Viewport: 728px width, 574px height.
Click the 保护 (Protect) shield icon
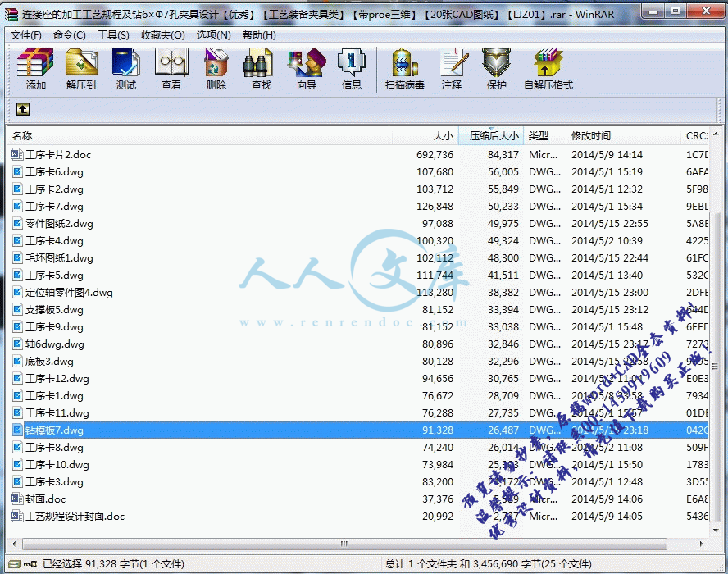[496, 62]
